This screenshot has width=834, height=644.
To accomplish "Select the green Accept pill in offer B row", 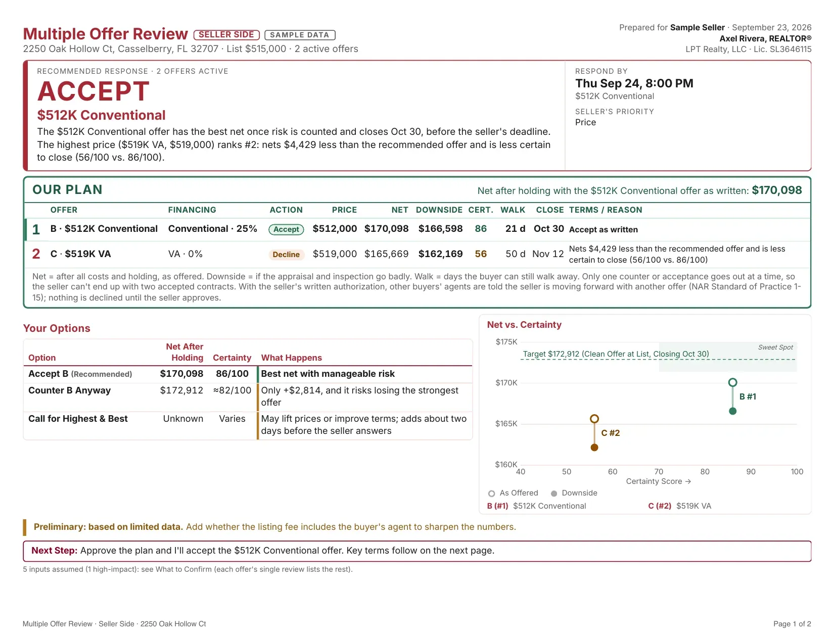I will point(286,229).
